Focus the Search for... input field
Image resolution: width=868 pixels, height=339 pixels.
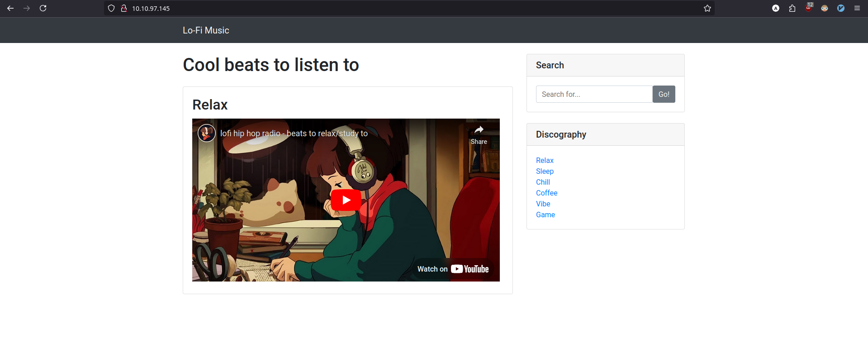tap(594, 94)
